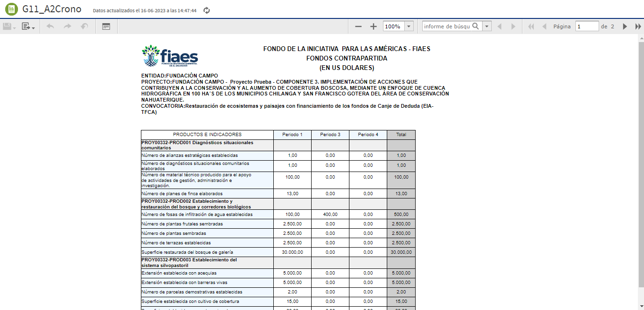Click the search report text field
Image resolution: width=644 pixels, height=310 pixels.
pos(446,26)
